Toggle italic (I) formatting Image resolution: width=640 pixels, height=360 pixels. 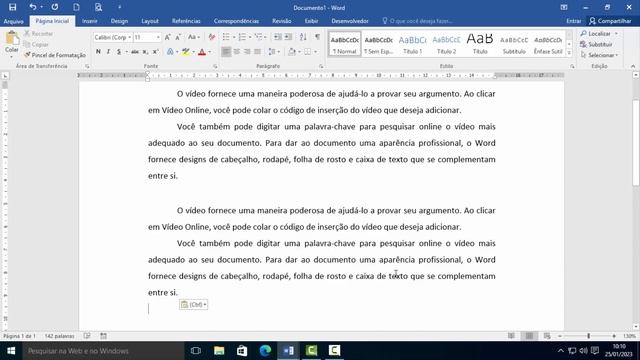click(x=108, y=52)
